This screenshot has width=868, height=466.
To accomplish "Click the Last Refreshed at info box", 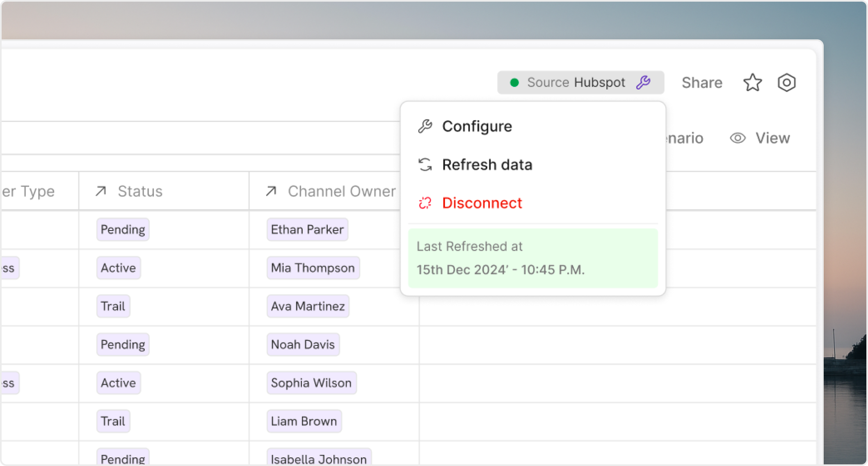I will point(533,258).
